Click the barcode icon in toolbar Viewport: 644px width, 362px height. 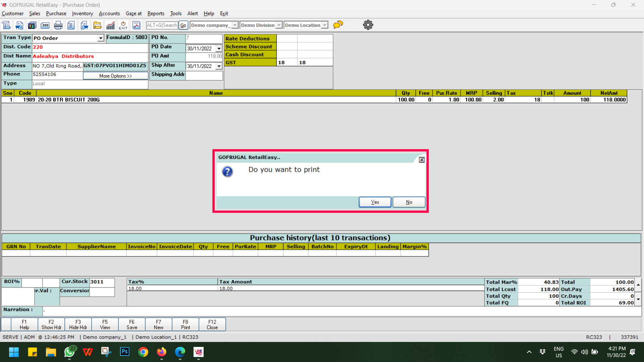pyautogui.click(x=45, y=25)
